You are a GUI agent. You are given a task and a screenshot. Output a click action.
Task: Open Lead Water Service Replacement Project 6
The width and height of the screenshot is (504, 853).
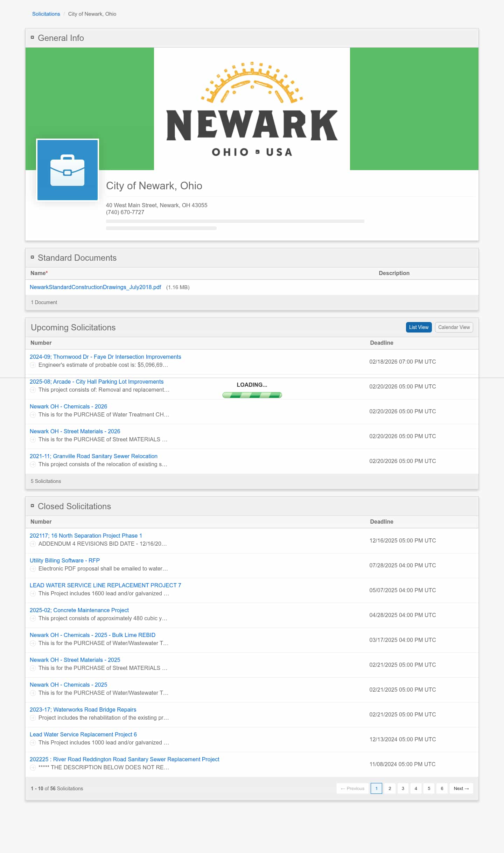(83, 734)
